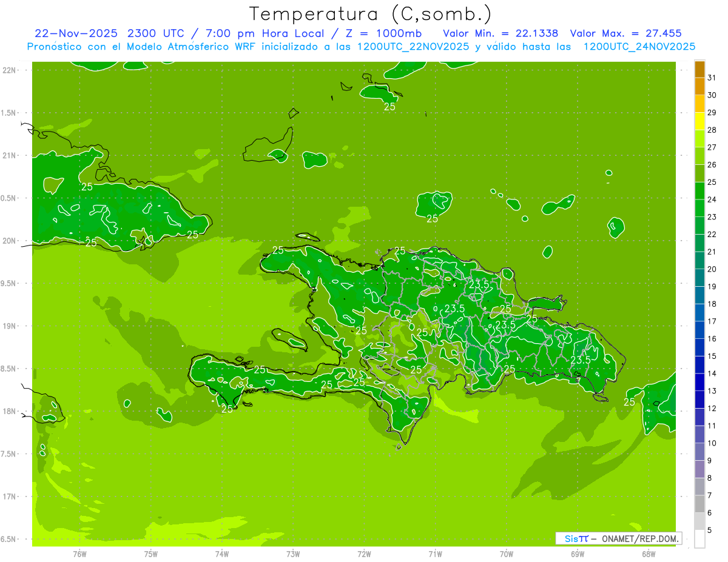Screen dimensions: 728x562
Task: Click the '28' legend value label
Action: point(712,130)
